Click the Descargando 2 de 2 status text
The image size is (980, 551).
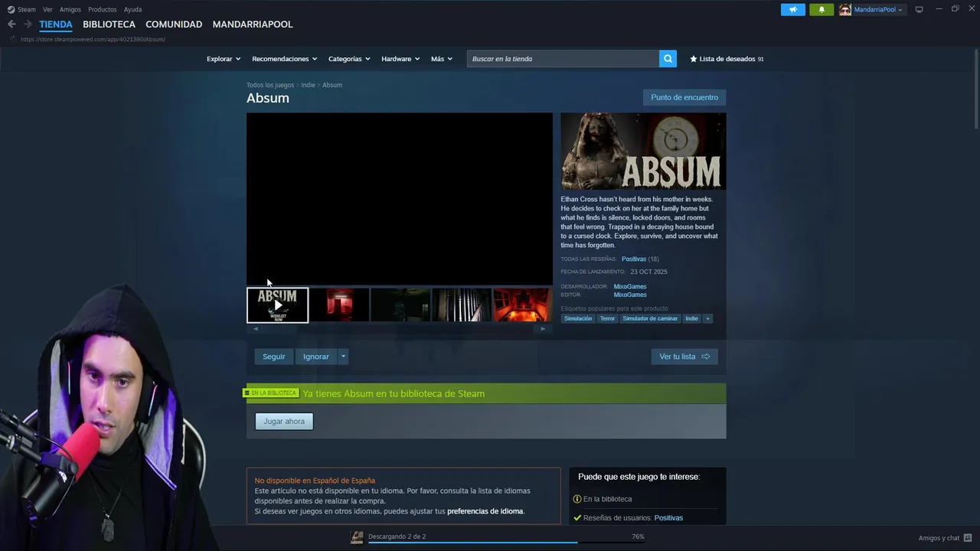[x=397, y=536]
